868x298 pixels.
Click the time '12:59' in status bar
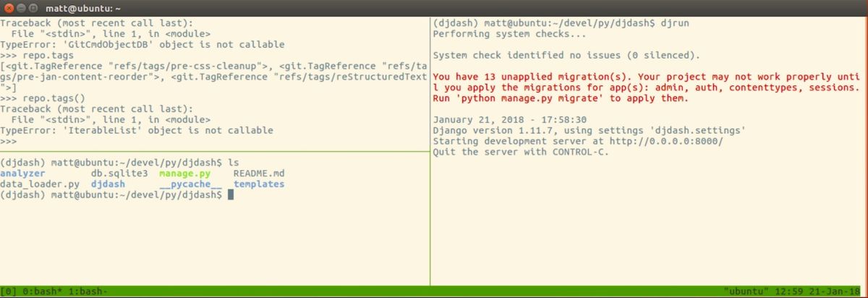coord(789,291)
